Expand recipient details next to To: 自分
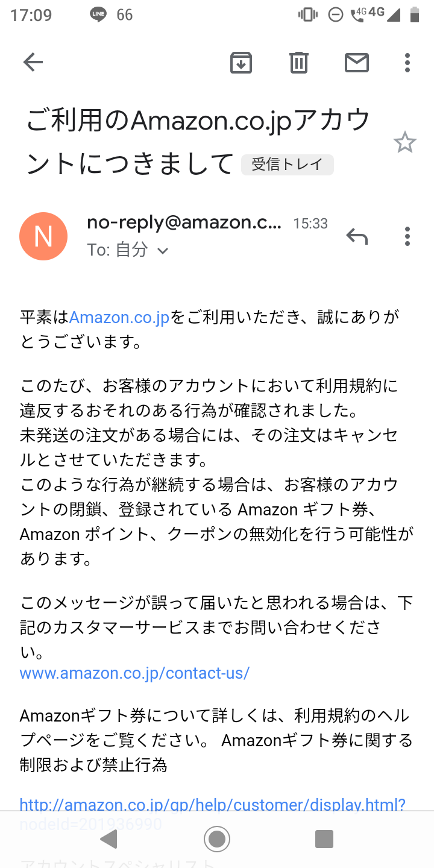This screenshot has height=868, width=434. pos(162,251)
